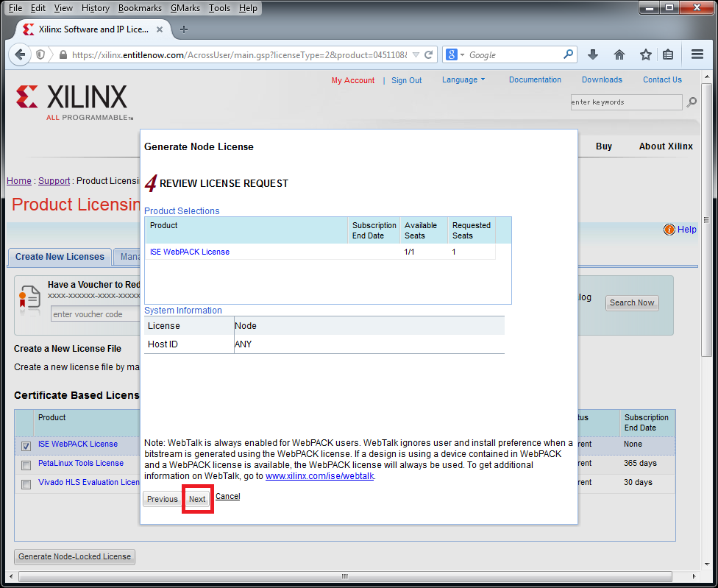Click the Xilinx keyword search magnifier

(x=692, y=102)
